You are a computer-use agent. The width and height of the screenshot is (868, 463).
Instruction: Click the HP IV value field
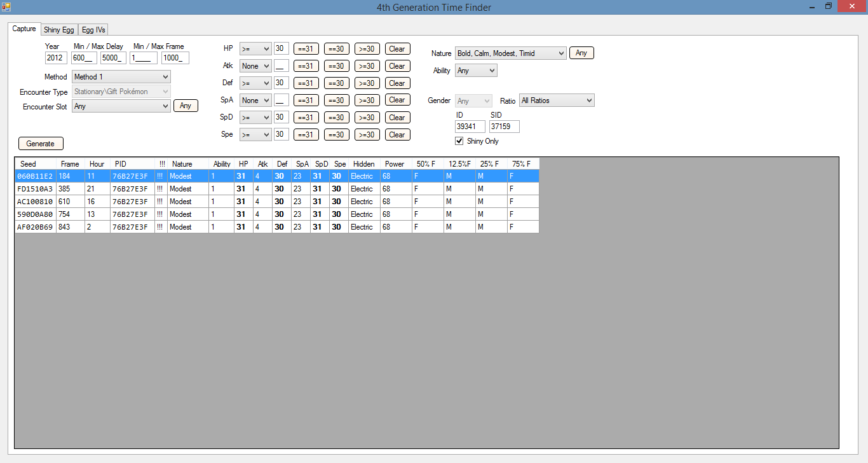[x=281, y=48]
